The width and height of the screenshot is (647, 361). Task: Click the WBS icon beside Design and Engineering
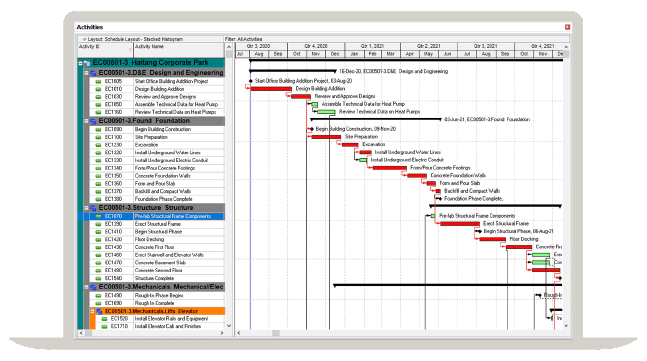click(93, 73)
